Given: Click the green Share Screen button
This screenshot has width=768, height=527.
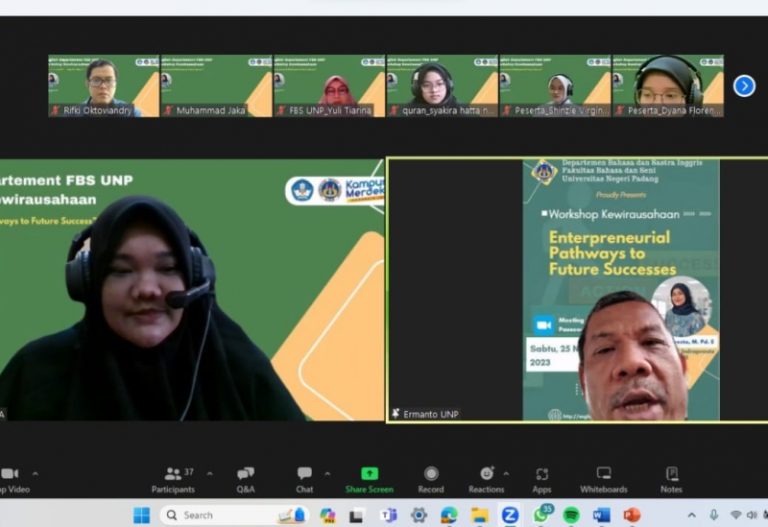Looking at the screenshot, I should pyautogui.click(x=369, y=479).
